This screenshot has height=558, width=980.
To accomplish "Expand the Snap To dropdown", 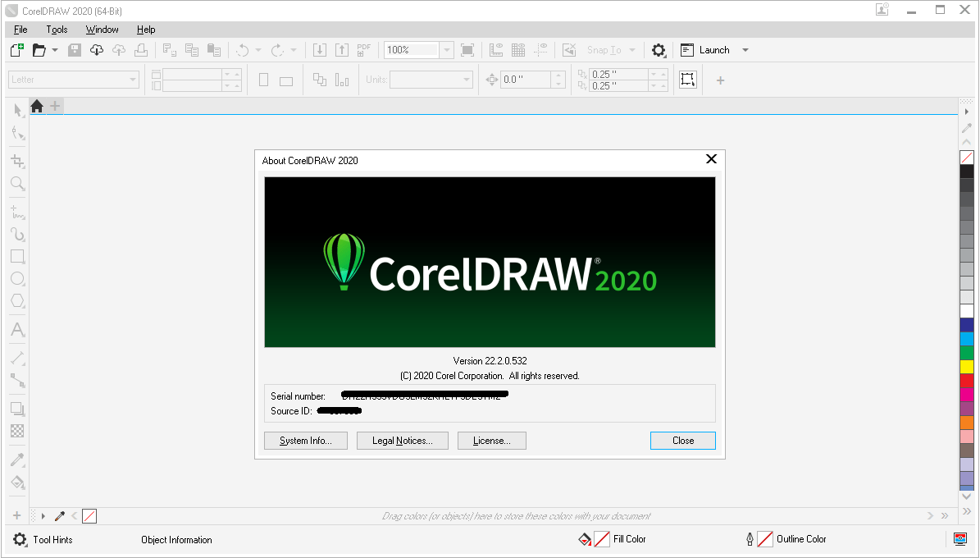I will (x=632, y=50).
